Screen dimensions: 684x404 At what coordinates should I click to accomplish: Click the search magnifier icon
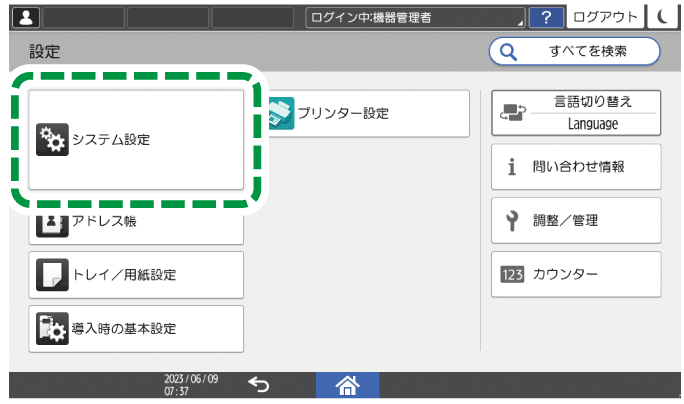click(x=508, y=52)
